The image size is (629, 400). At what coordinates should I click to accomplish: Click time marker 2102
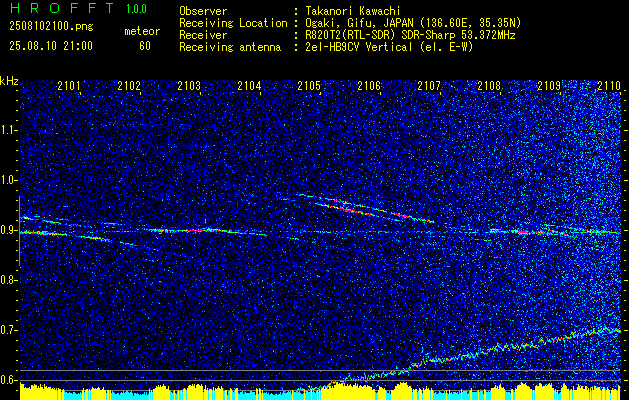click(129, 85)
